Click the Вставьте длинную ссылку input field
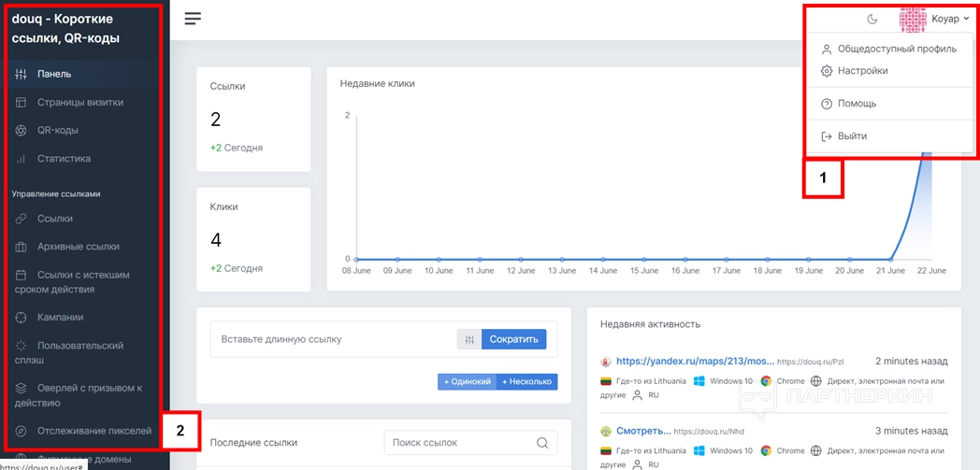980x470 pixels. pos(332,339)
